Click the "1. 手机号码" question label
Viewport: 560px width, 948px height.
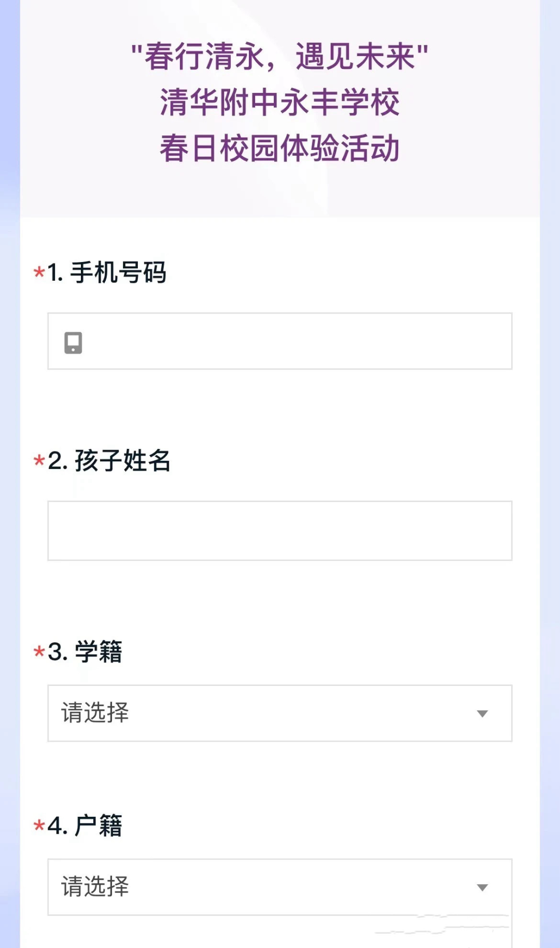click(107, 272)
